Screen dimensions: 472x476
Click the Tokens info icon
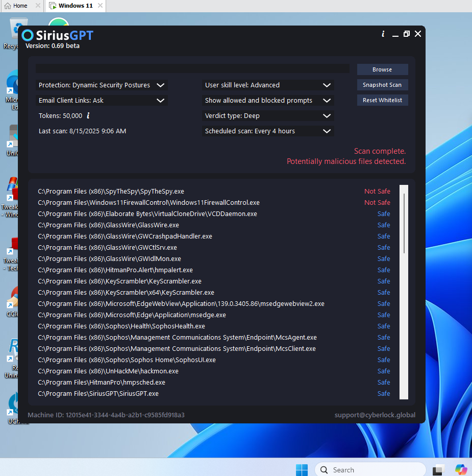pos(88,115)
